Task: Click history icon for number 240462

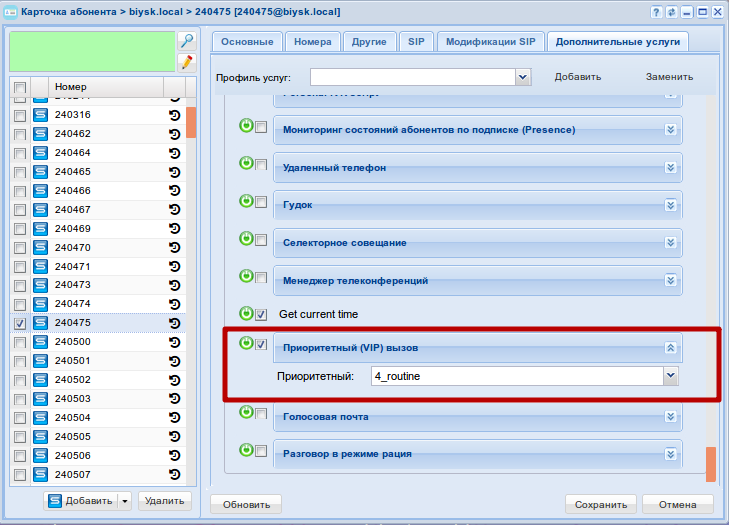Action: [175, 134]
